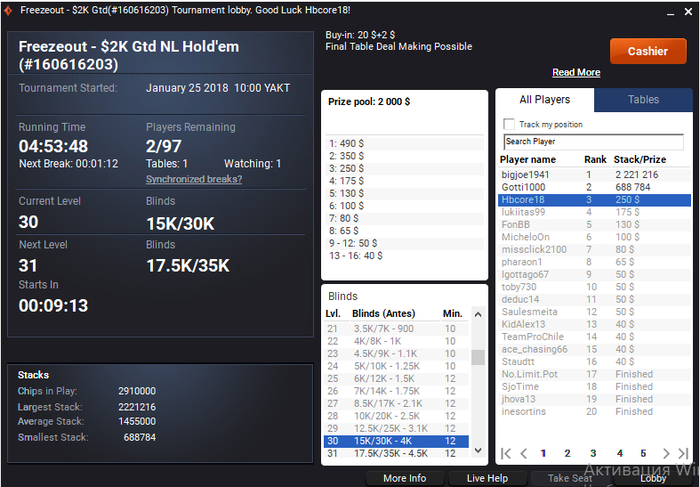Go to first page of player list
Screen dimensions: 700x487
pyautogui.click(x=506, y=454)
